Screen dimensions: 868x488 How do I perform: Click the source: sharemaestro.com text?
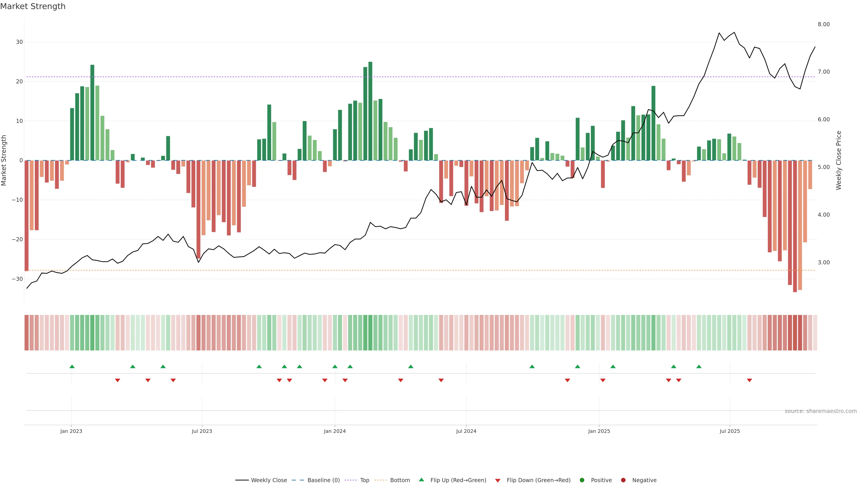[x=821, y=411]
